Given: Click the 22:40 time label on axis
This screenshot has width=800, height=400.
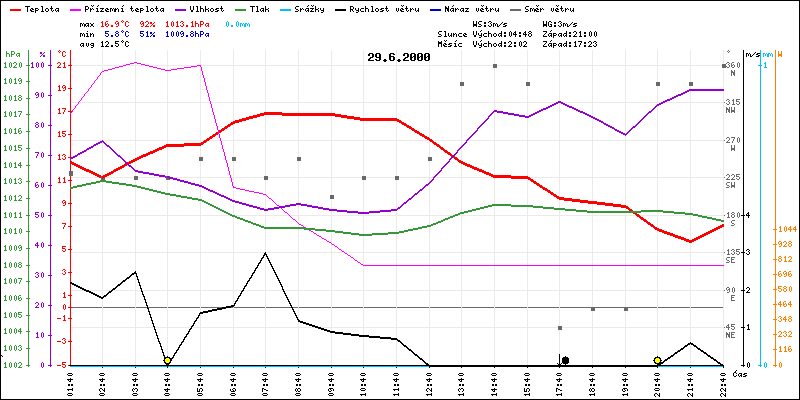Looking at the screenshot, I should pyautogui.click(x=723, y=382).
